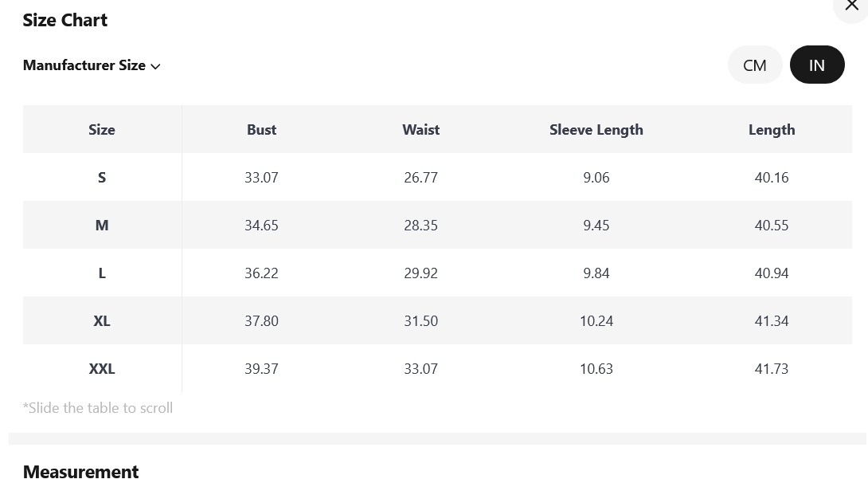Viewport: 868px width, 479px height.
Task: Click the Length column header
Action: (772, 130)
